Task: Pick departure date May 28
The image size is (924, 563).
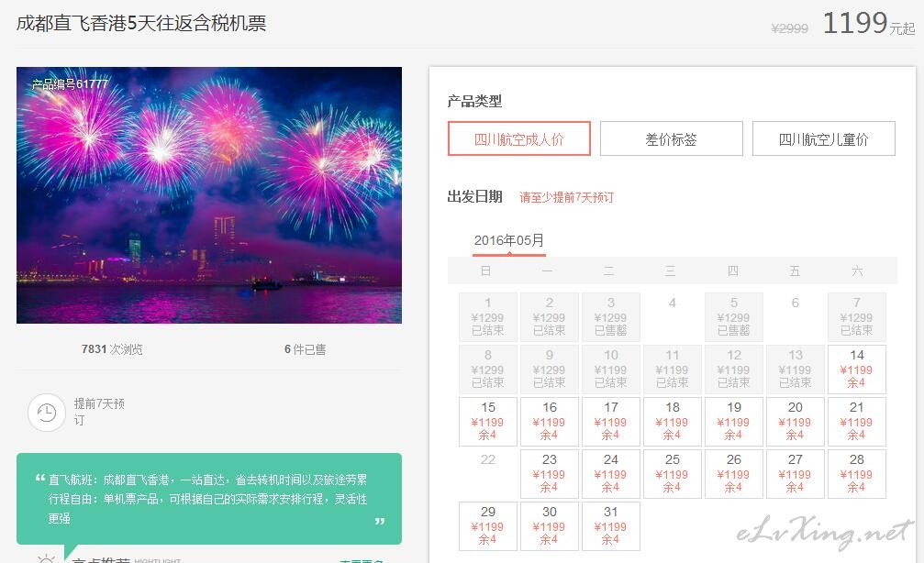Action: pos(857,474)
